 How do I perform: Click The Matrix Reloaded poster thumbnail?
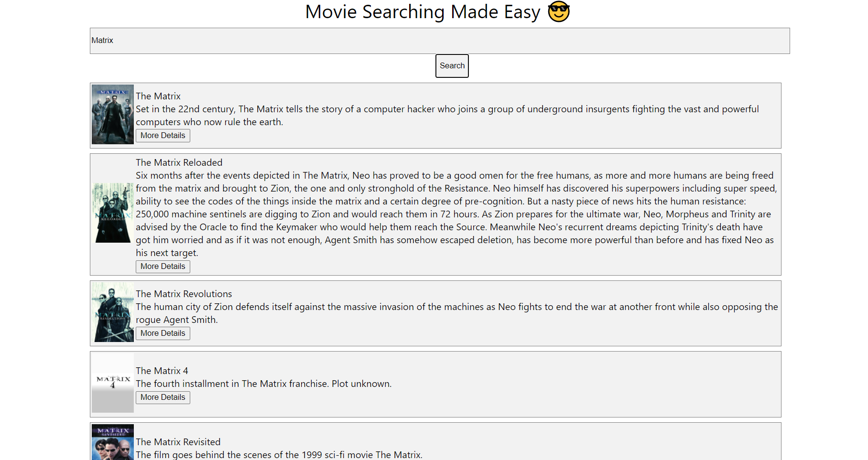(x=112, y=213)
